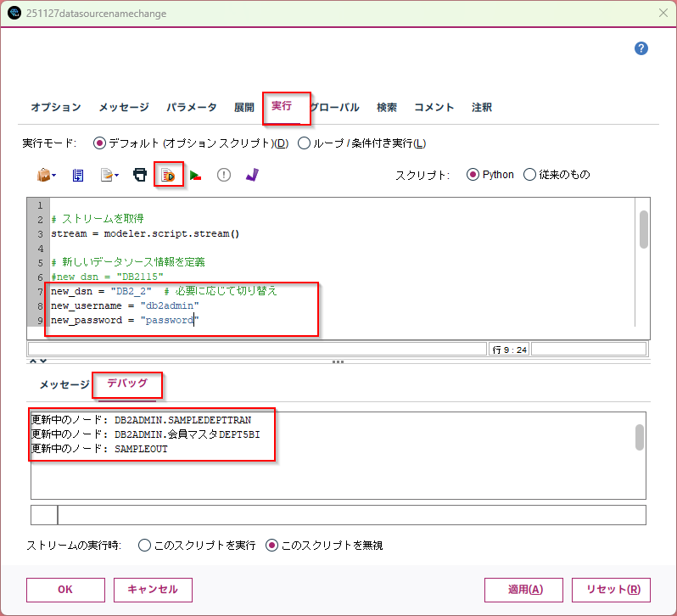Click the debug output scrollbar
677x616 pixels.
pyautogui.click(x=640, y=437)
